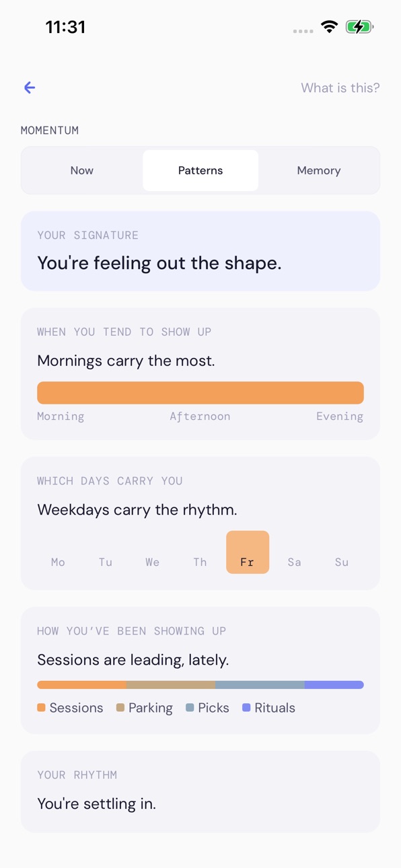Viewport: 401px width, 868px height.
Task: Select the Su day cell
Action: tap(342, 562)
